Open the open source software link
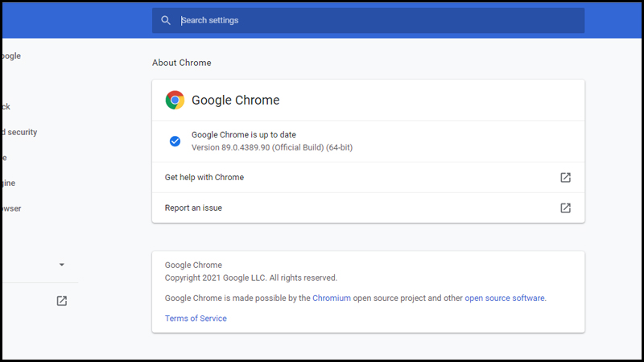Image resolution: width=644 pixels, height=362 pixels. tap(505, 298)
